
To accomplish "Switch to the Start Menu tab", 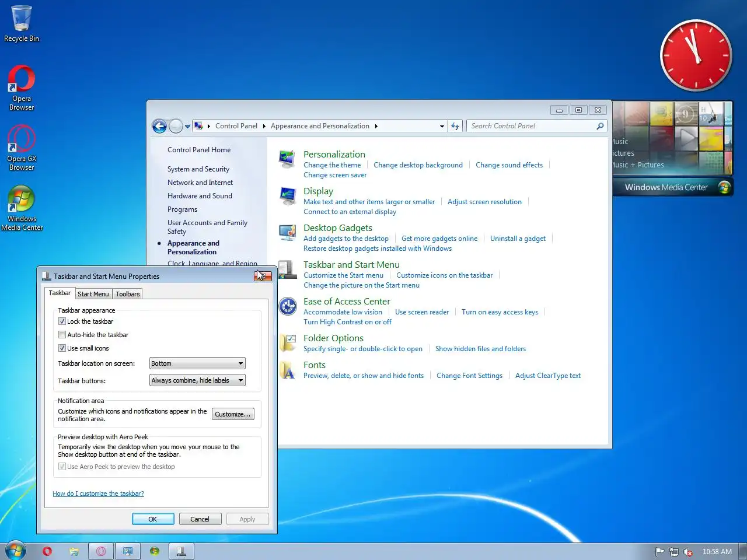I will [x=93, y=294].
